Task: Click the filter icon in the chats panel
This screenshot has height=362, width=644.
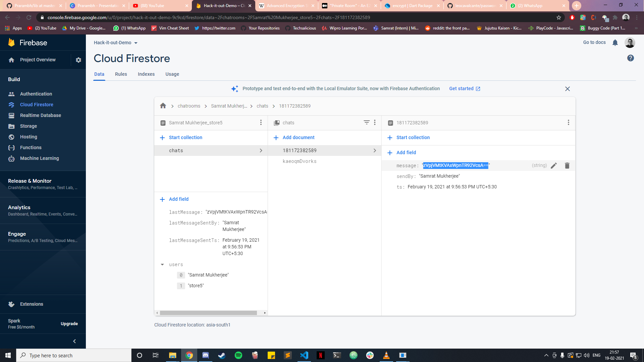Action: click(366, 123)
